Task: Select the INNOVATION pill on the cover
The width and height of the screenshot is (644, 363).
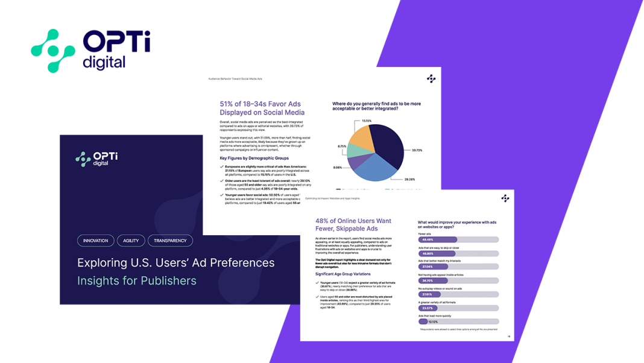Action: (95, 241)
